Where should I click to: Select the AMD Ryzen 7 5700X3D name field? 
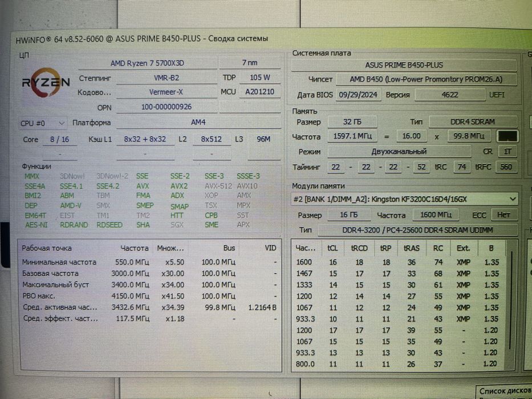click(147, 63)
